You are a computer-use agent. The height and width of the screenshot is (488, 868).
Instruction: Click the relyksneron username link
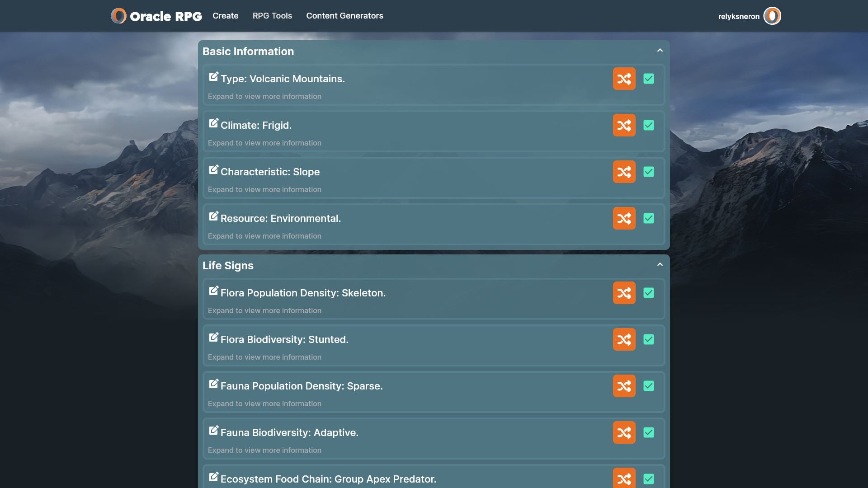(x=739, y=16)
